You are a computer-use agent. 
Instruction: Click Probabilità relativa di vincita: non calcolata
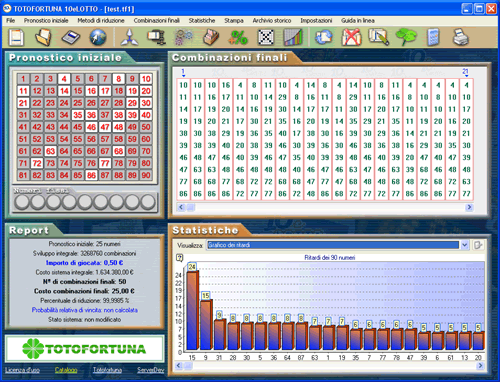(x=85, y=310)
